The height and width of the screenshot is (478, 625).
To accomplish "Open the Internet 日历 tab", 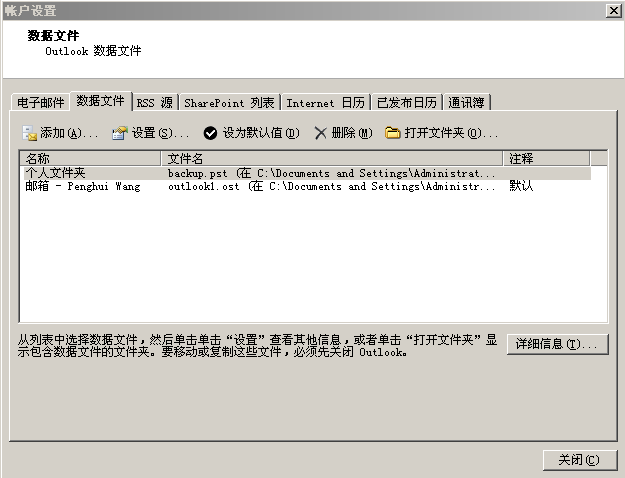I will coord(326,102).
